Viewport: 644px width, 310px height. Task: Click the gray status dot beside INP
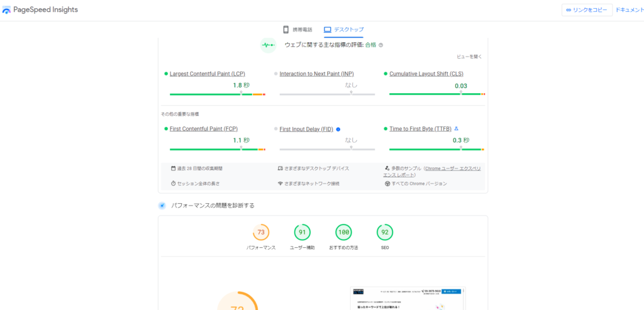(x=276, y=74)
